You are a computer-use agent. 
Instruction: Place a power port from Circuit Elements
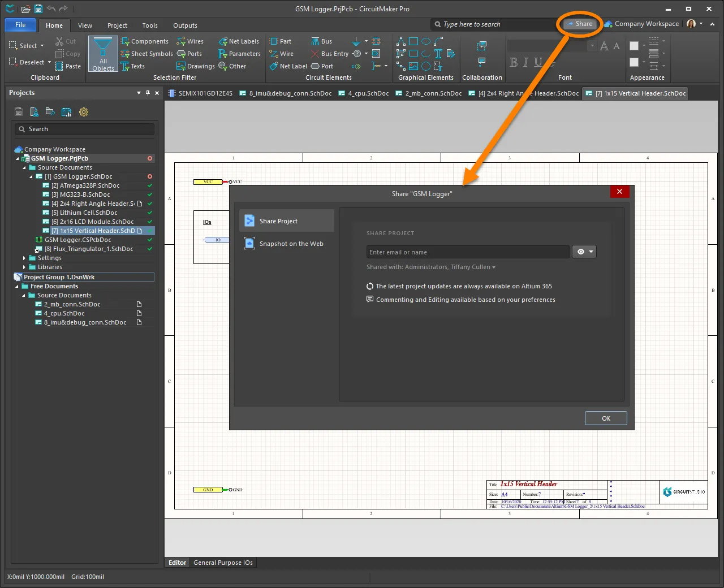356,41
